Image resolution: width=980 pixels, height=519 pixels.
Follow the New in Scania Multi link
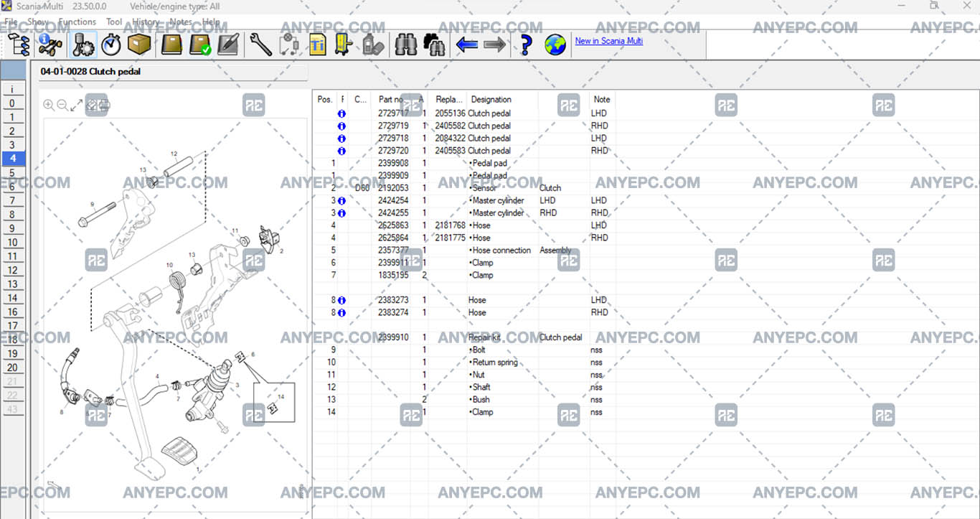pos(609,41)
